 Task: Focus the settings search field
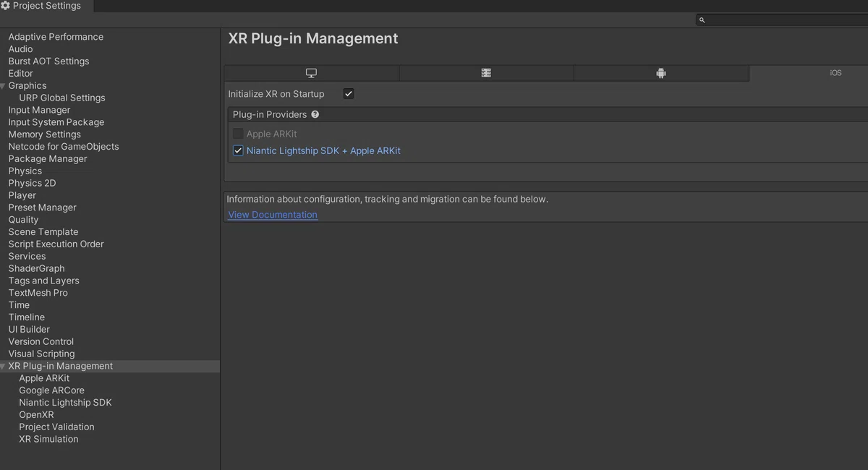[782, 20]
